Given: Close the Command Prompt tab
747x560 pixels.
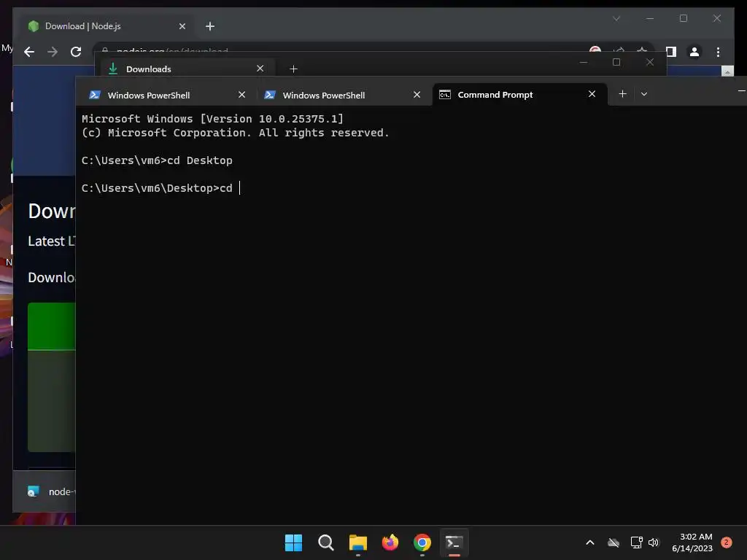Looking at the screenshot, I should click(x=592, y=94).
